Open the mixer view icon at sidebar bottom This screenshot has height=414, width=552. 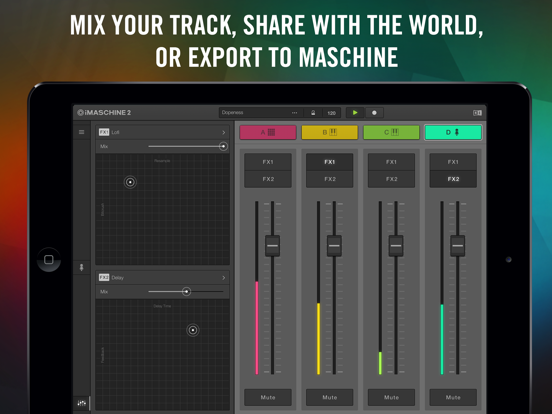coord(82,403)
